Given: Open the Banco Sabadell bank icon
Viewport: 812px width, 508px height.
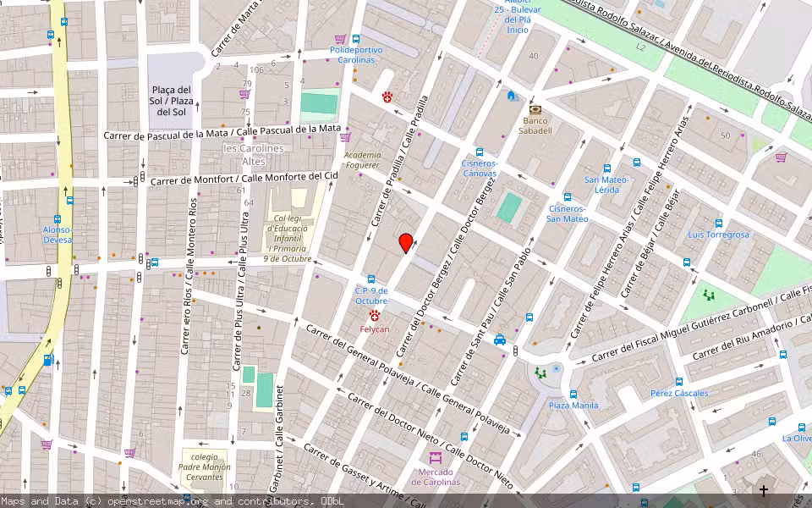Looking at the screenshot, I should click(535, 109).
